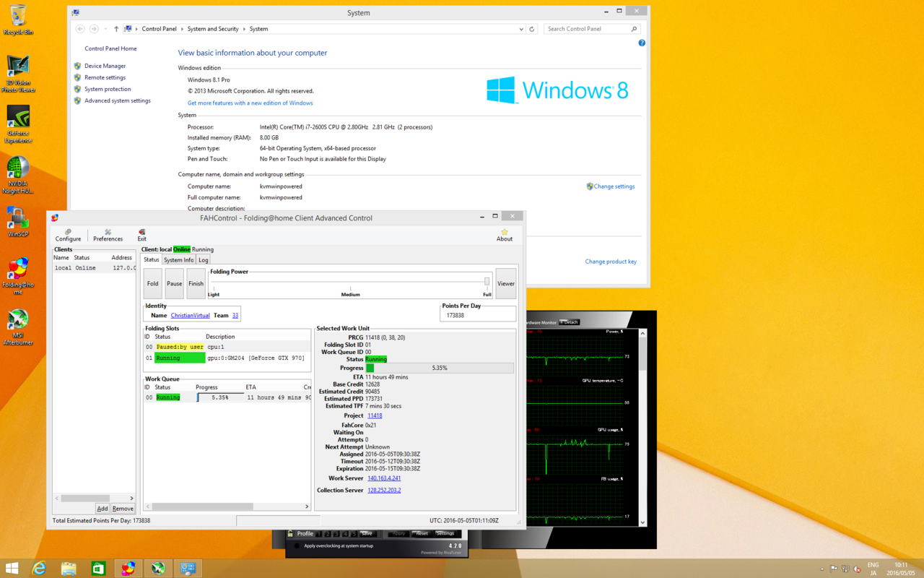924x578 pixels.
Task: Click the Fold button
Action: [x=153, y=284]
